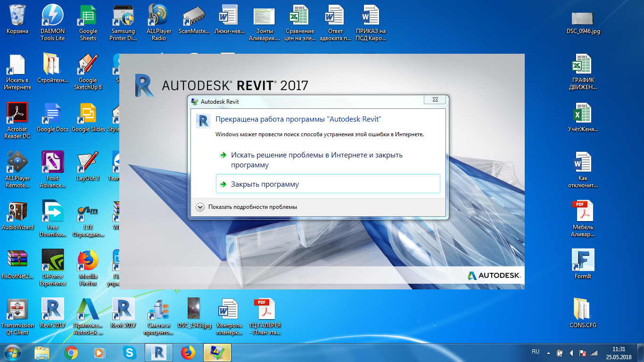Select the Google Docs desktop shortcut
Screen dimensions: 644x362
pos(53,117)
